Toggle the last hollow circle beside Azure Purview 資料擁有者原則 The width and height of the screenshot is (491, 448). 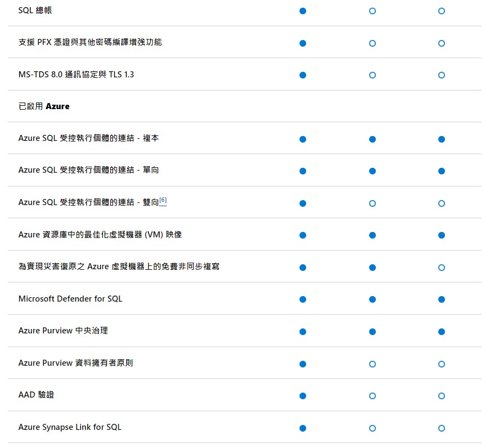[x=442, y=364]
